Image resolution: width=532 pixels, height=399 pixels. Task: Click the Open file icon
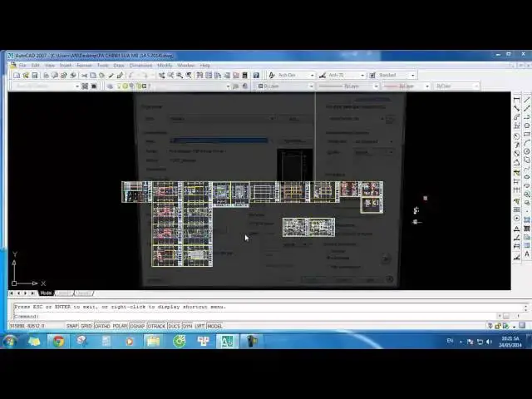pos(26,76)
